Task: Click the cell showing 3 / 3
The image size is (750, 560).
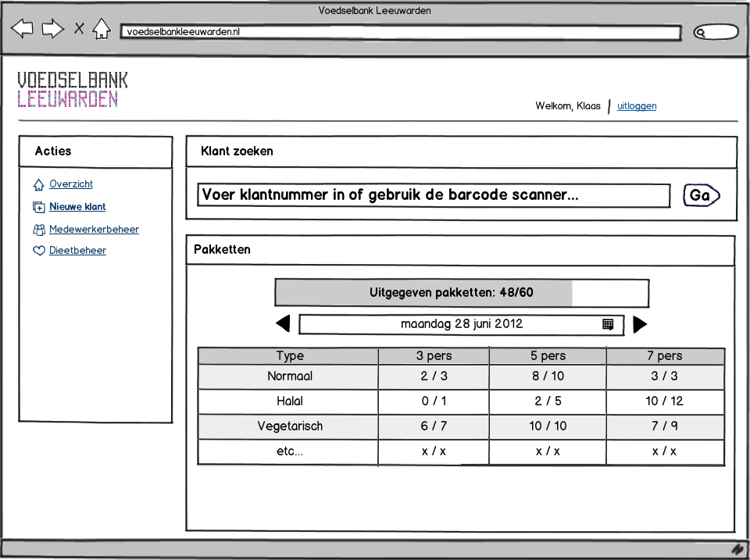Action: pos(665,376)
